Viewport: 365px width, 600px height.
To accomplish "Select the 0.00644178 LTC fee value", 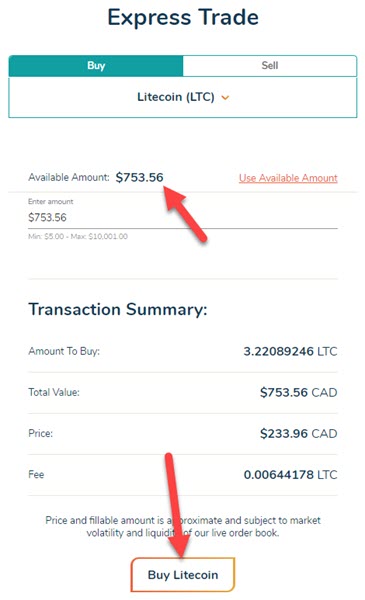I will [290, 475].
